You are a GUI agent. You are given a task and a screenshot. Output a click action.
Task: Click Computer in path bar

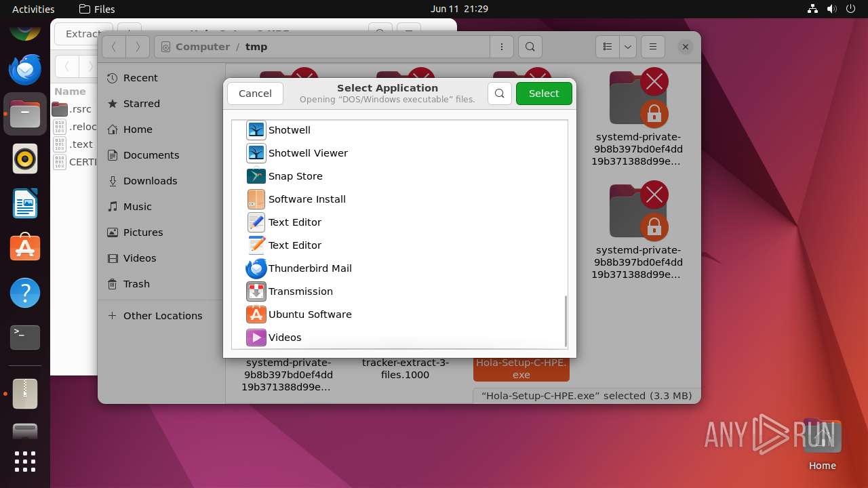tap(203, 47)
